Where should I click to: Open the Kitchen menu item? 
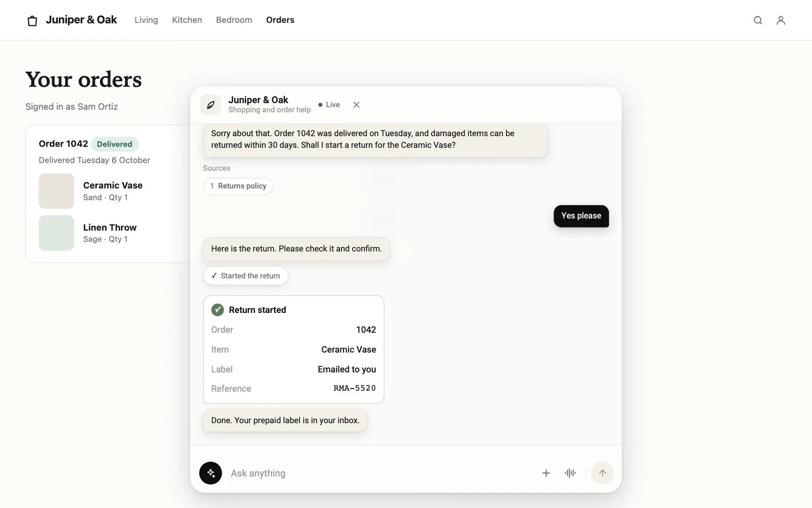pyautogui.click(x=187, y=20)
